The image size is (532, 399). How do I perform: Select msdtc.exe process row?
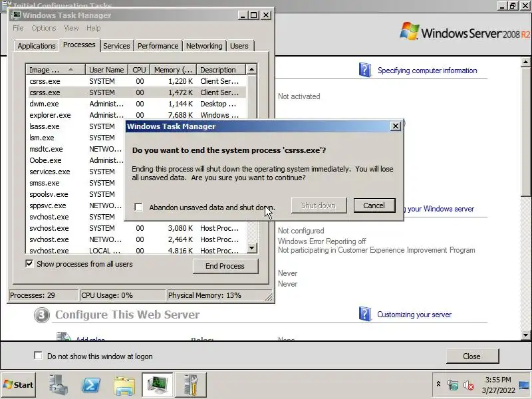tap(75, 149)
